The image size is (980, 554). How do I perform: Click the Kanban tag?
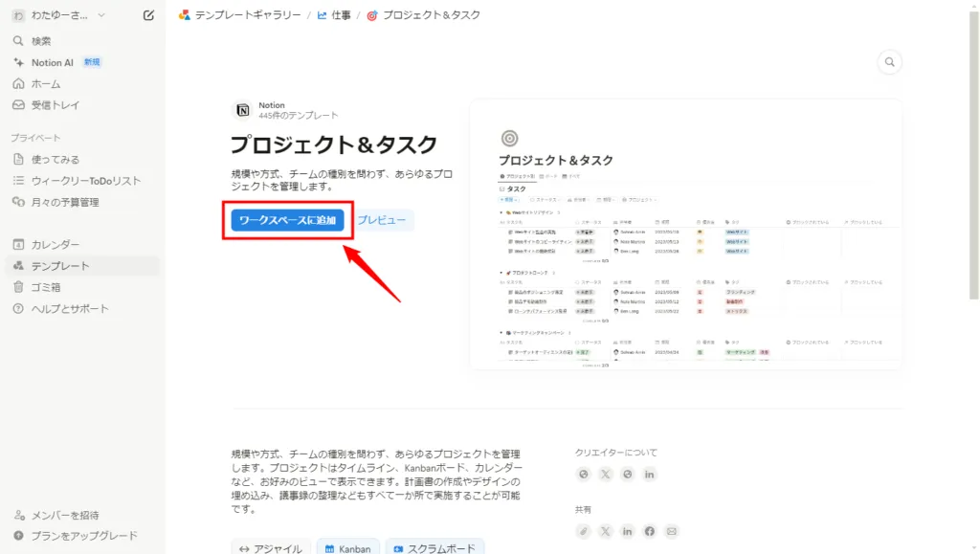point(347,547)
